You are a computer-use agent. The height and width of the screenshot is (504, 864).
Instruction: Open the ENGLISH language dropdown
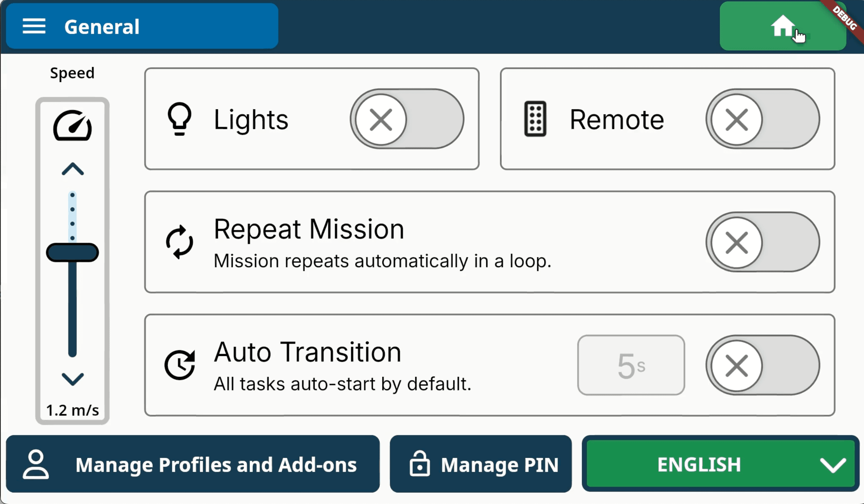(x=720, y=464)
